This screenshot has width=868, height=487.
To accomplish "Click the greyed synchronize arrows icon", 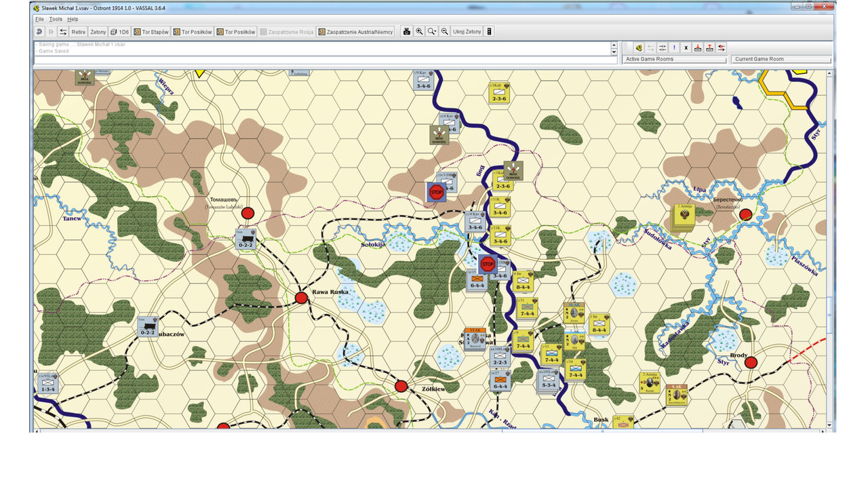I will [650, 47].
